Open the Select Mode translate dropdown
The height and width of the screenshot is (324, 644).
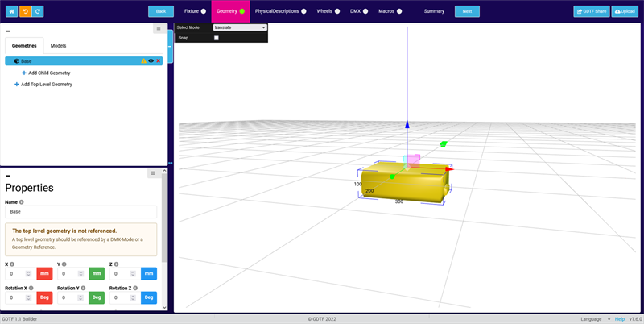[239, 27]
